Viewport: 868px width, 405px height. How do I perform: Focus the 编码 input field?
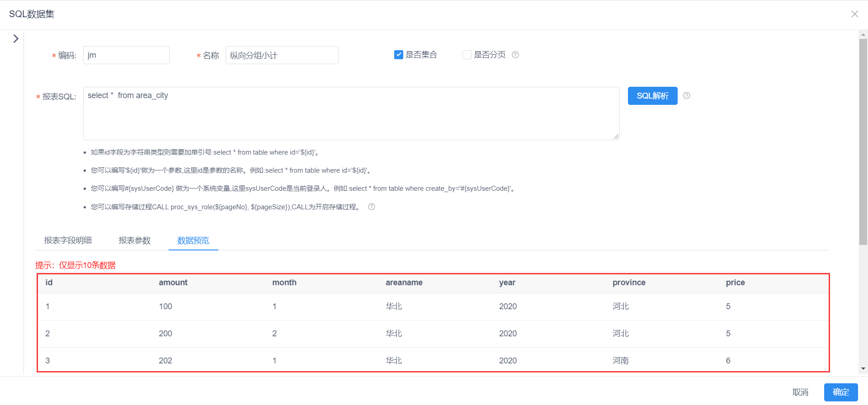tap(126, 55)
